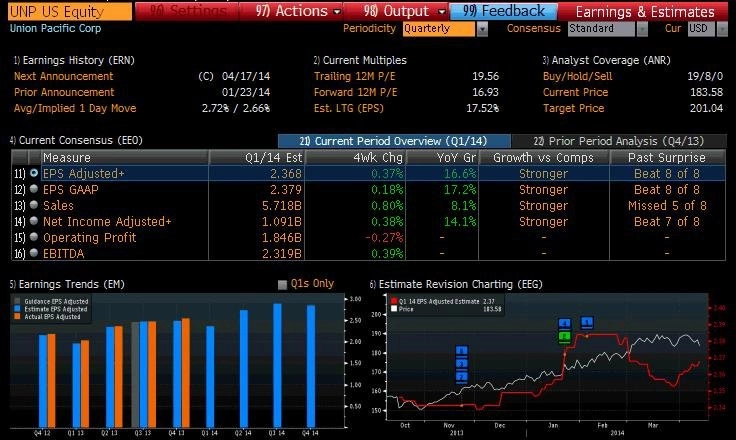
Task: Click the Est. LTG (EPS) value 17.52%
Action: pos(482,108)
